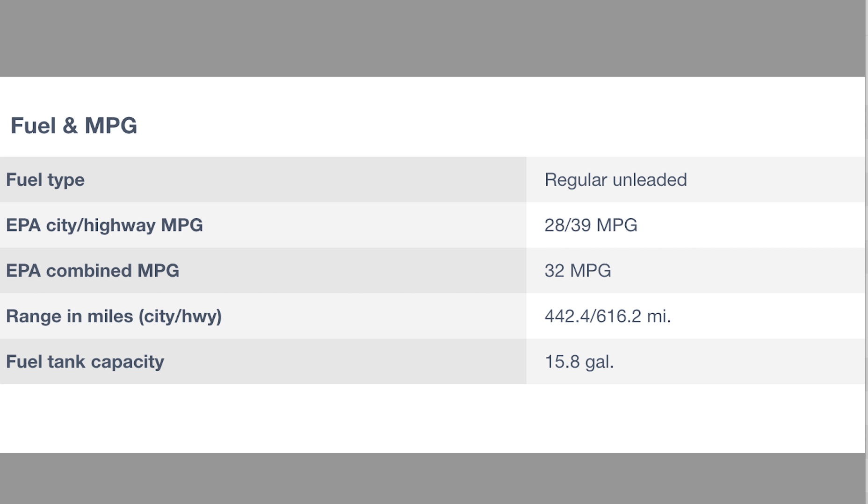Click the word "MPG" in the heading
Image resolution: width=868 pixels, height=504 pixels.
coord(111,126)
